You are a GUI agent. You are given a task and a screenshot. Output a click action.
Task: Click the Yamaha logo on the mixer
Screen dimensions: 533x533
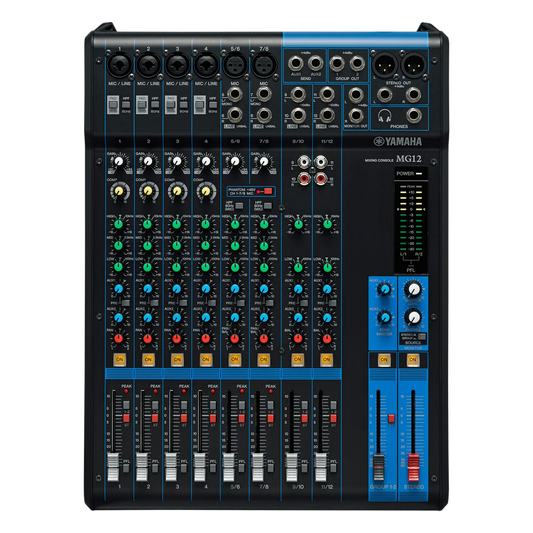[397, 141]
